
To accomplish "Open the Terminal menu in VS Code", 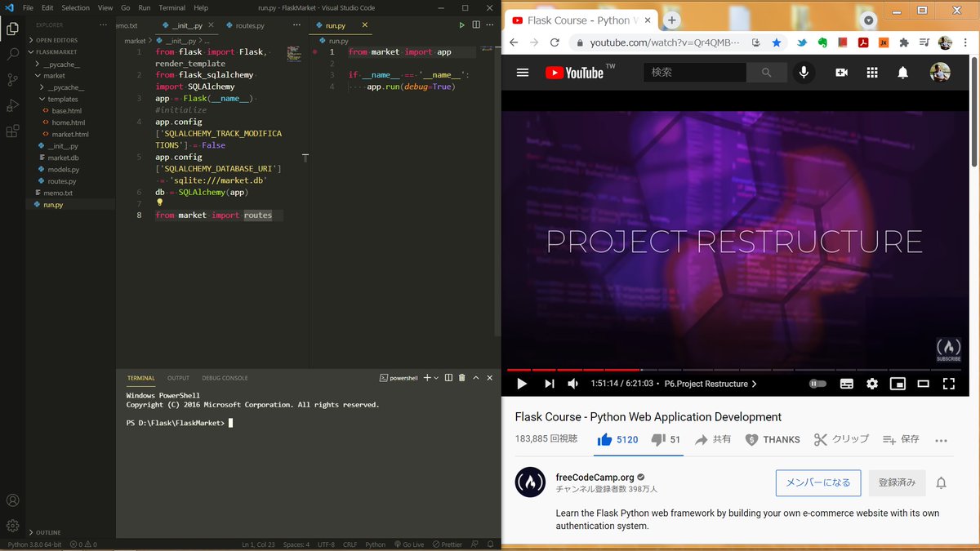I will pyautogui.click(x=171, y=7).
